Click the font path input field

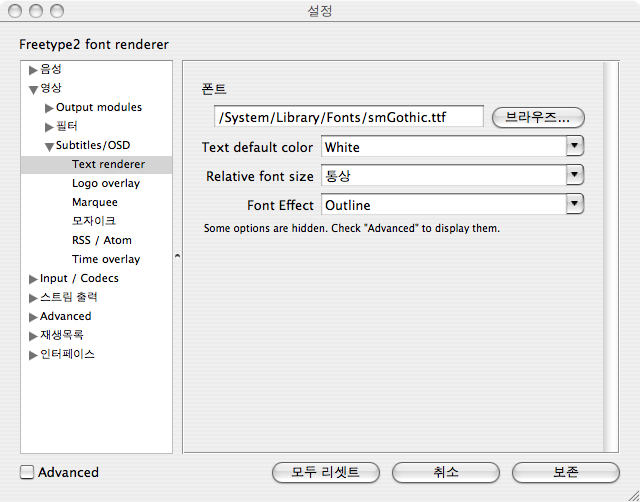pos(349,118)
